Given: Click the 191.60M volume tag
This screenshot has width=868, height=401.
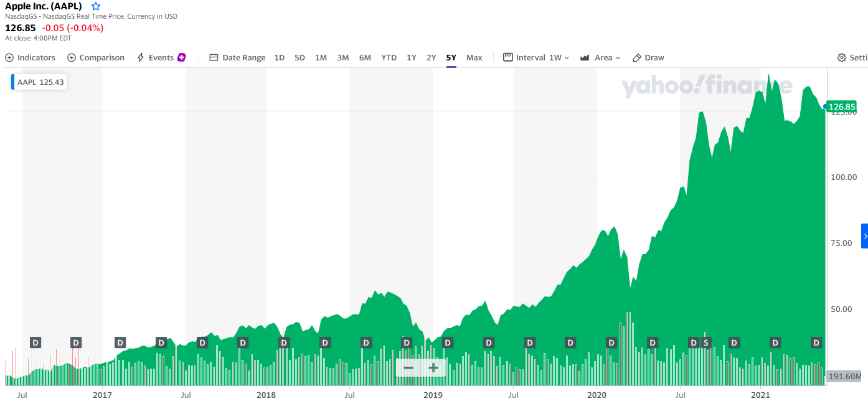Looking at the screenshot, I should click(844, 377).
